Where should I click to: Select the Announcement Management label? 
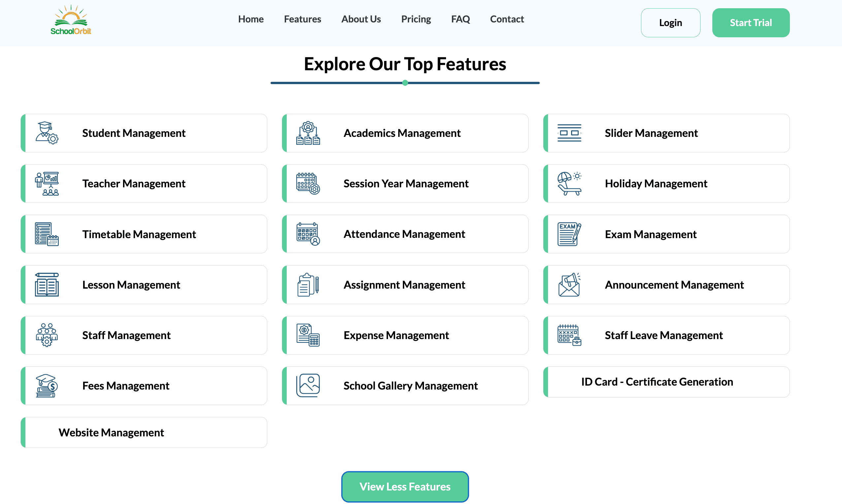674,285
